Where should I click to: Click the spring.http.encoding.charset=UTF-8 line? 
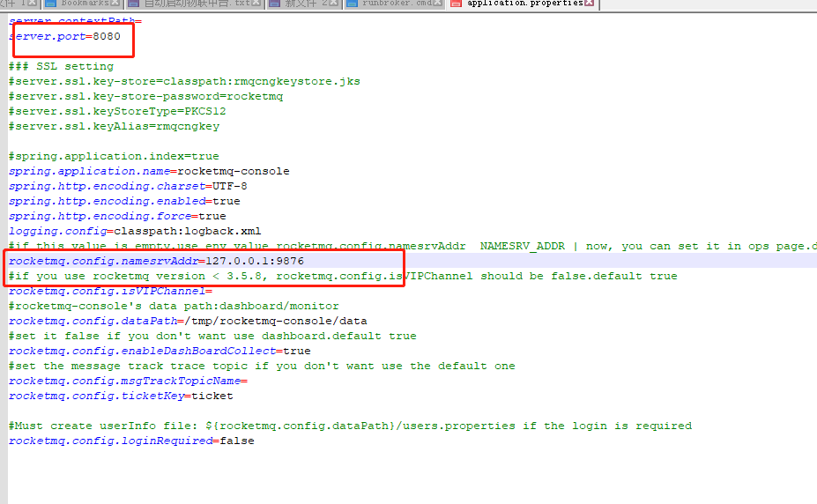click(x=128, y=187)
